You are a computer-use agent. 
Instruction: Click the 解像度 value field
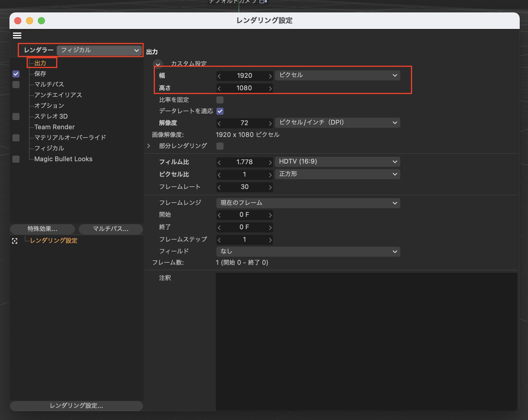point(244,123)
